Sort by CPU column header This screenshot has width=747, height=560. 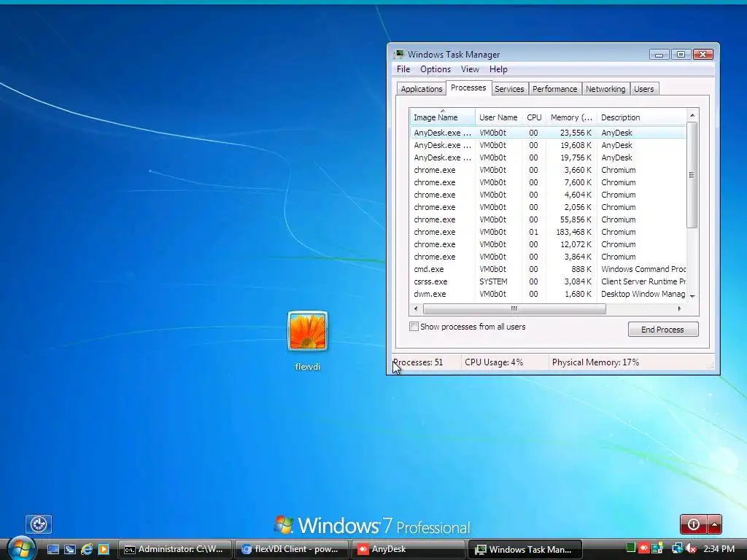[x=534, y=117]
